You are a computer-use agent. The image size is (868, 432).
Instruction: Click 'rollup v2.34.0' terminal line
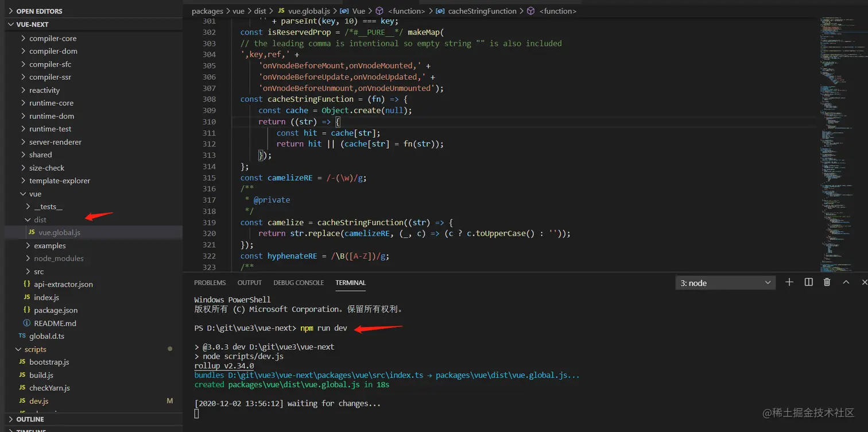pyautogui.click(x=224, y=365)
